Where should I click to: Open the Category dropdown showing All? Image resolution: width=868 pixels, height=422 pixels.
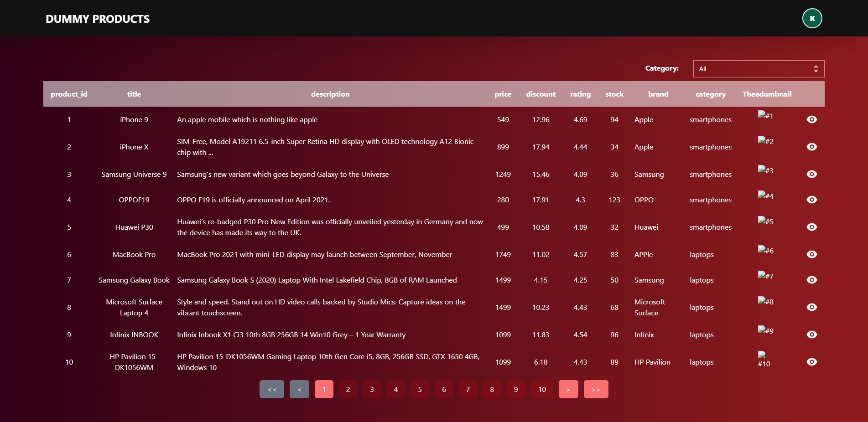point(759,69)
